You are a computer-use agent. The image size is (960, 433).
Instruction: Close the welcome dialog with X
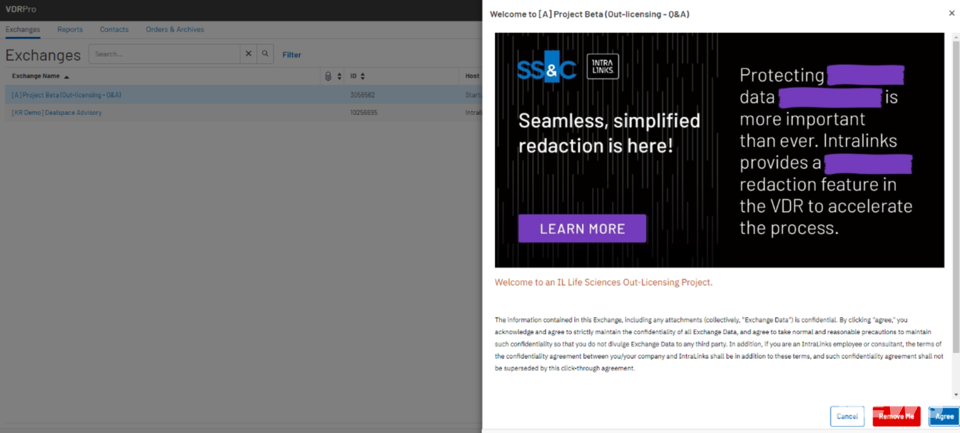(950, 14)
